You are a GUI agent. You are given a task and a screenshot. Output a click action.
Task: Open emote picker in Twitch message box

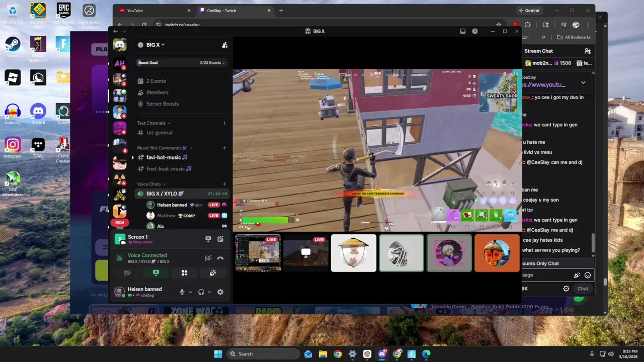587,275
